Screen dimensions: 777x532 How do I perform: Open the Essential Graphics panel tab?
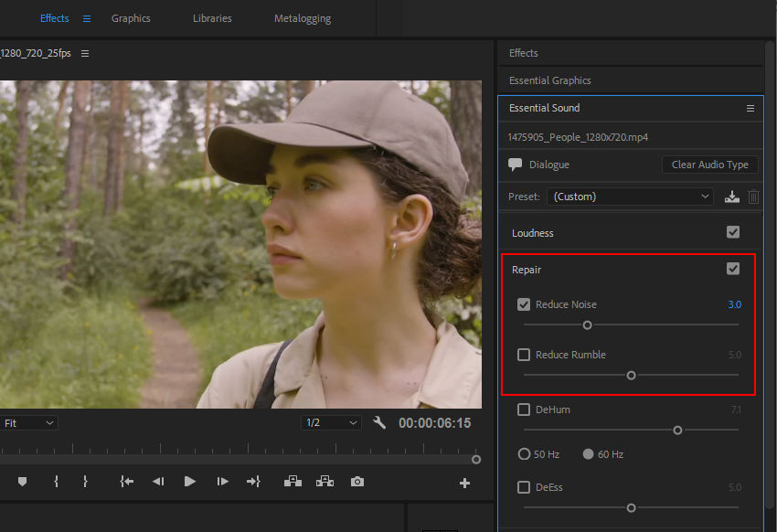pyautogui.click(x=549, y=80)
